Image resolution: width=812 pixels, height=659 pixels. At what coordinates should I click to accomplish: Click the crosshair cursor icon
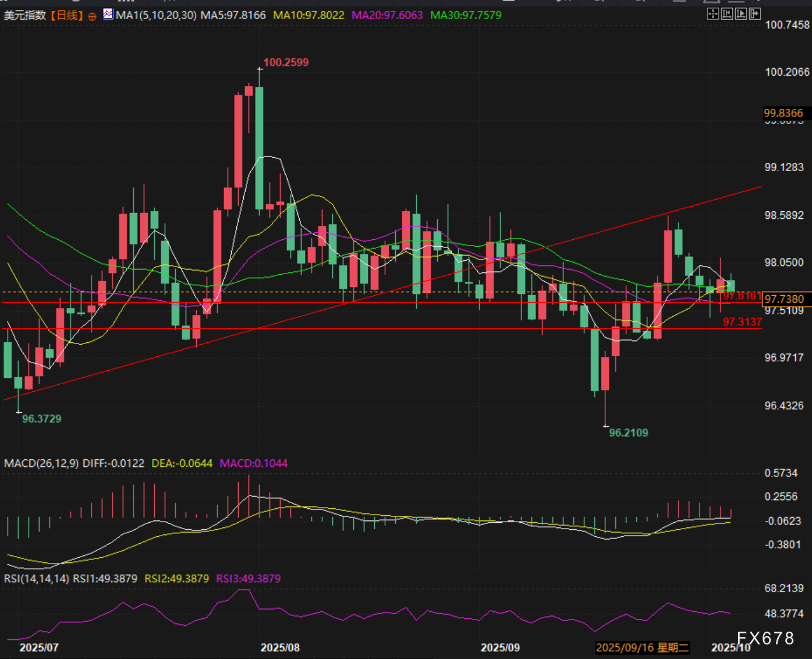712,14
